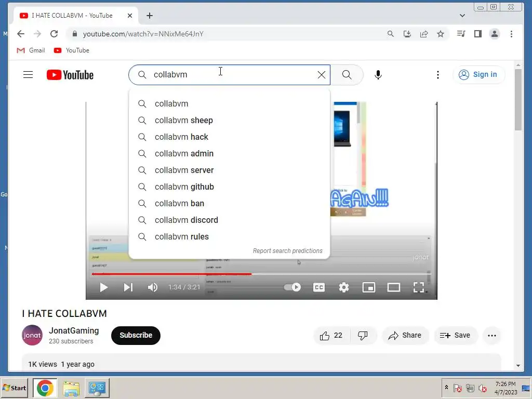
Task: Open JonatGaming channel name link
Action: [x=74, y=331]
